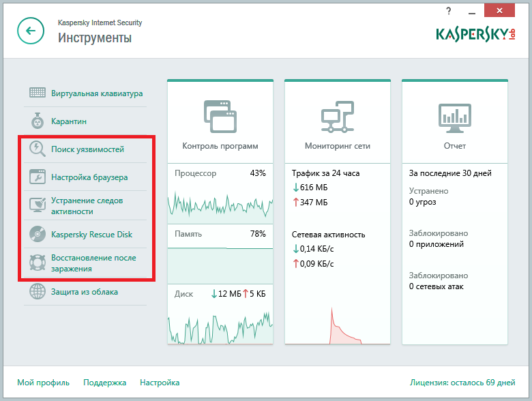Open Устранение следов активности

click(87, 205)
